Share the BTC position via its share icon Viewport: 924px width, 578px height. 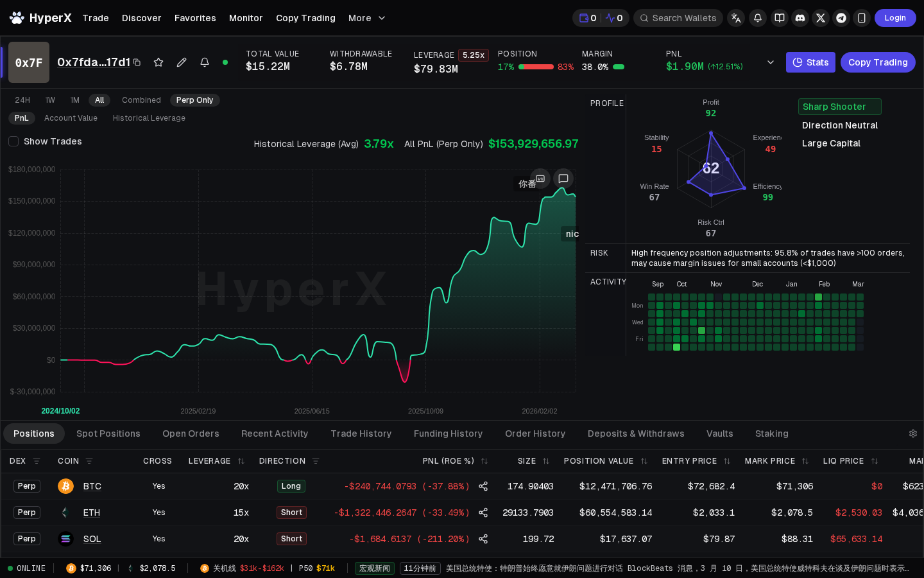483,486
